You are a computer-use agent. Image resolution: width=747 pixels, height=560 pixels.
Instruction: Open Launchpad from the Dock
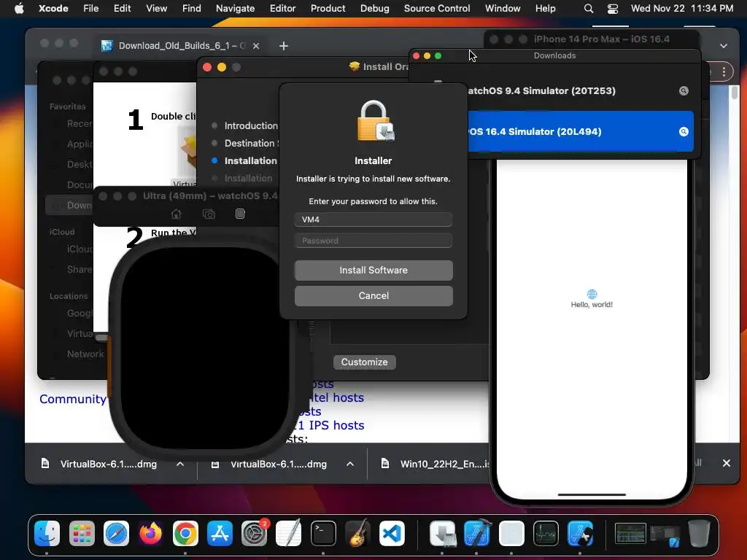pyautogui.click(x=82, y=533)
